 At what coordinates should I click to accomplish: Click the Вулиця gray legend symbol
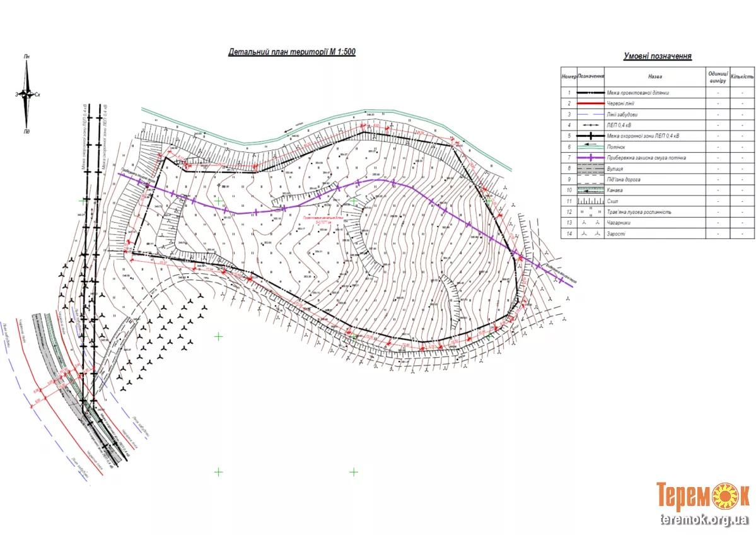pyautogui.click(x=591, y=168)
